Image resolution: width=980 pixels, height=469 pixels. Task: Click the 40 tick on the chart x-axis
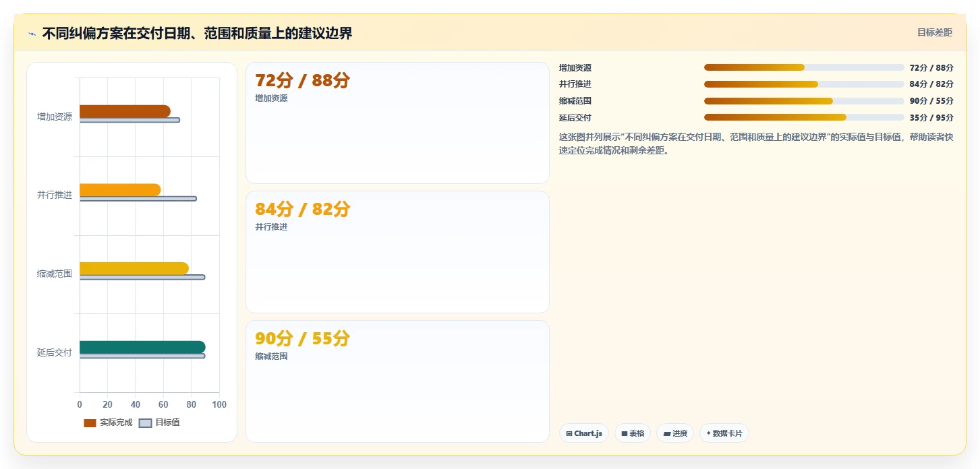(x=136, y=404)
